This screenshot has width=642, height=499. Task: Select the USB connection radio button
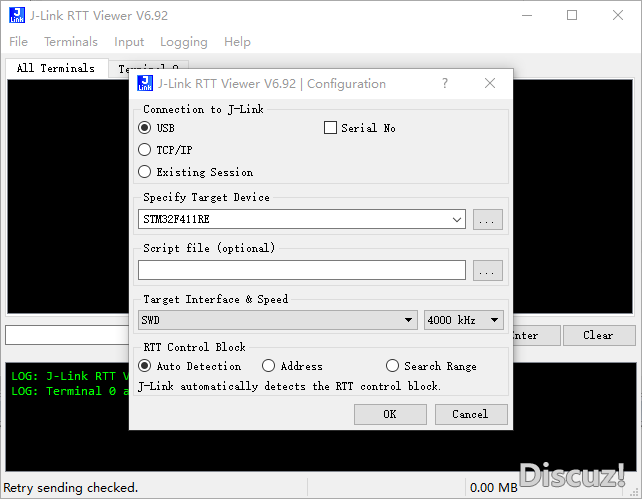click(145, 128)
